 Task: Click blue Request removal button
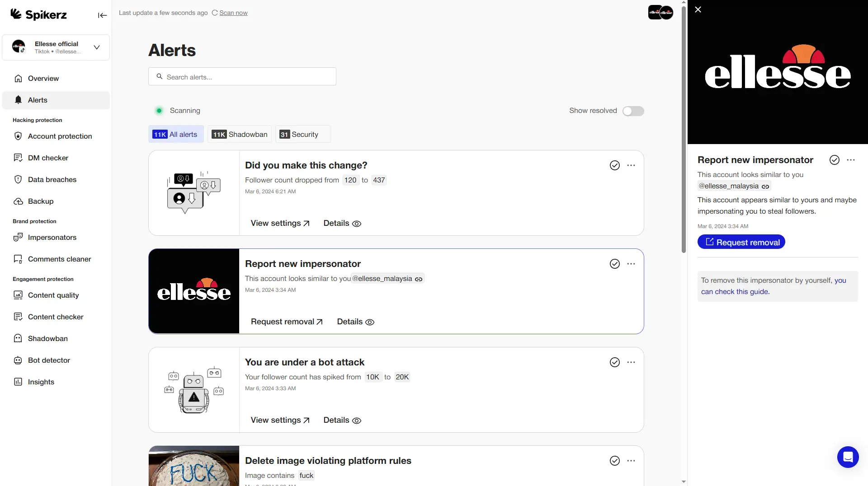point(741,243)
